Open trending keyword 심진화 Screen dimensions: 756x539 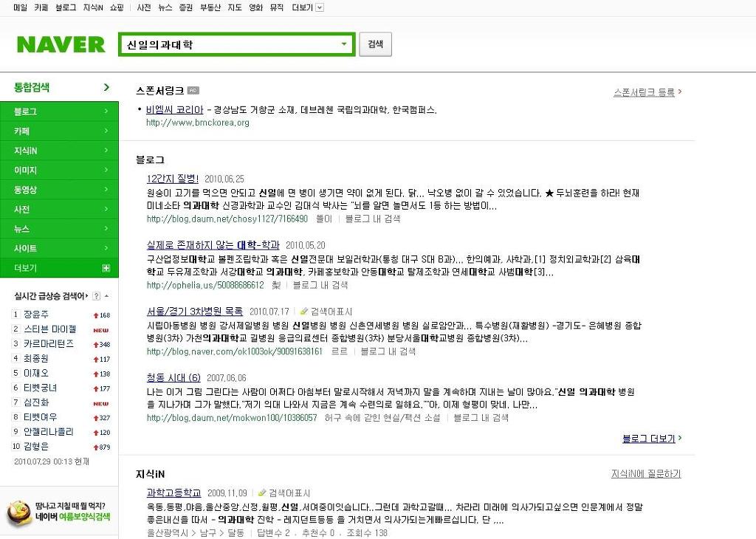(x=36, y=402)
